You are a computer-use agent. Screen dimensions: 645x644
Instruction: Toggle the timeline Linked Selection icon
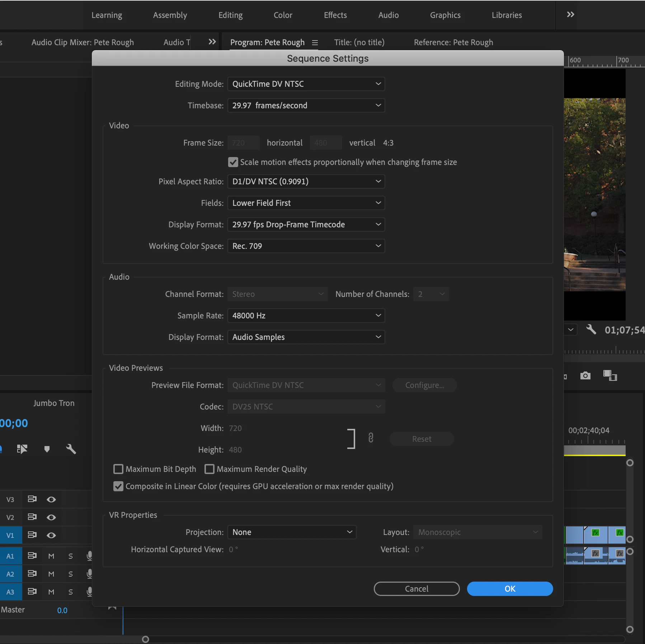click(x=22, y=449)
